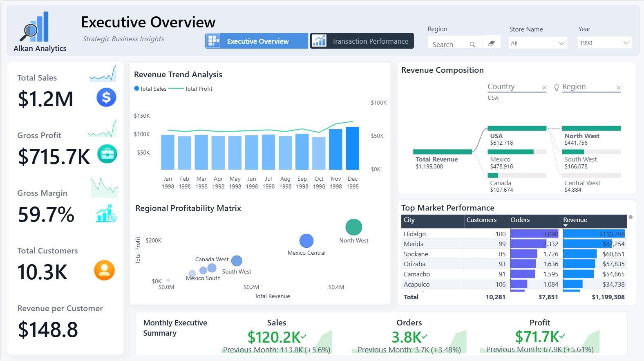
Task: Select the Central West node $4,884
Action: point(591,183)
